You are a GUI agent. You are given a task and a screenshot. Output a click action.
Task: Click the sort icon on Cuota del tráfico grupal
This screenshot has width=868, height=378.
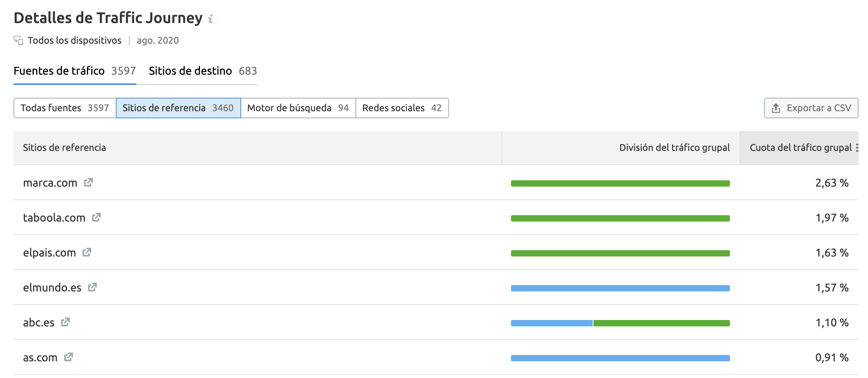tap(857, 148)
